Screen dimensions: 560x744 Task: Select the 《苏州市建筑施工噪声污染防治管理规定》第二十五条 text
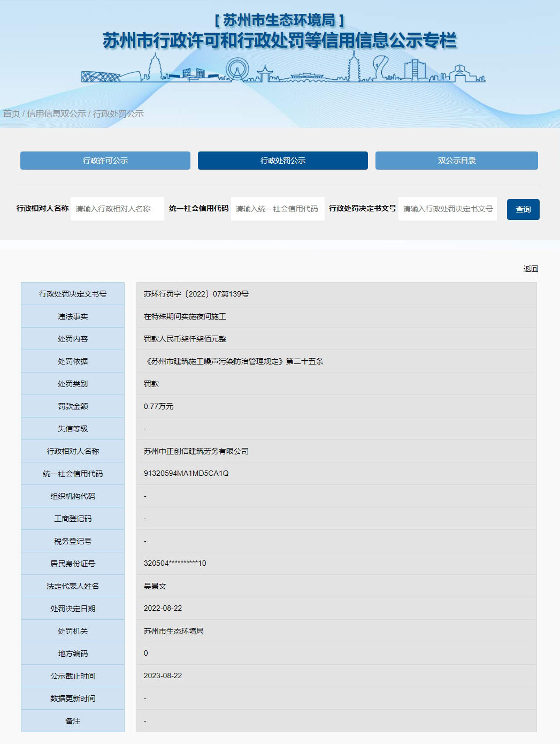233,361
